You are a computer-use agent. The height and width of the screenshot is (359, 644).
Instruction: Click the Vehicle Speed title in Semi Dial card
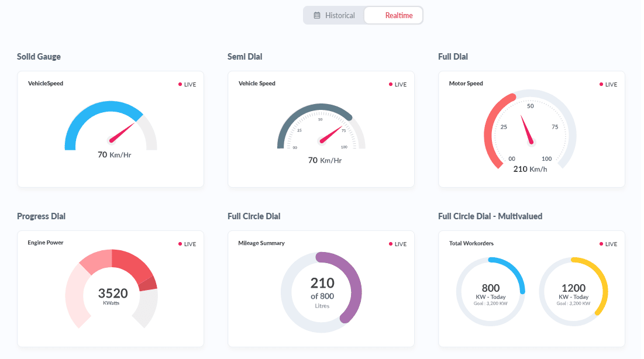coord(257,84)
